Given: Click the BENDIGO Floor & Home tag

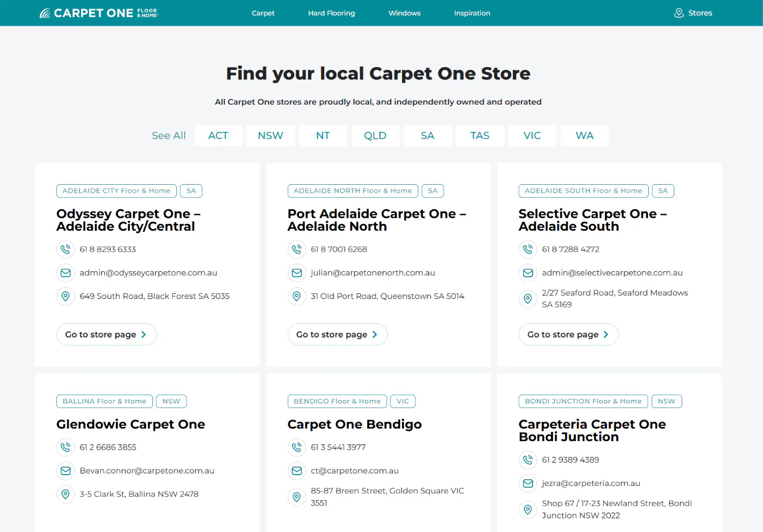Looking at the screenshot, I should point(337,401).
